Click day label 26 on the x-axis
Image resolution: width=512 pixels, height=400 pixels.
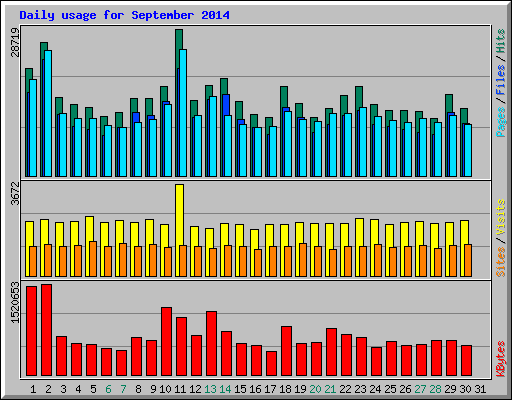click(x=405, y=389)
